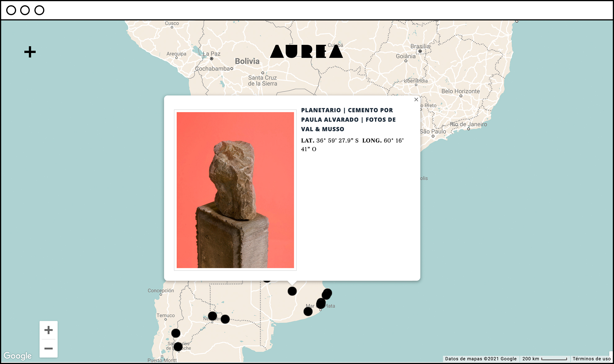614x364 pixels.
Task: Click the third window circle button
Action: 39,10
